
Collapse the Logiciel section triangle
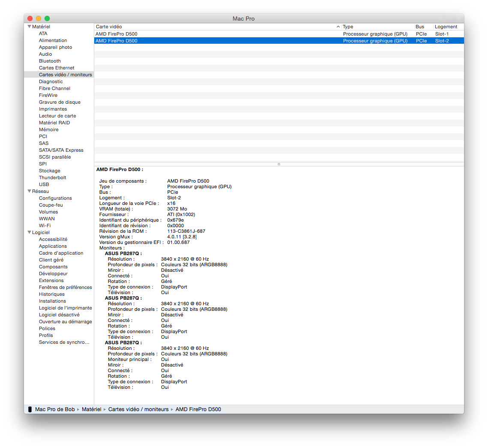29,232
